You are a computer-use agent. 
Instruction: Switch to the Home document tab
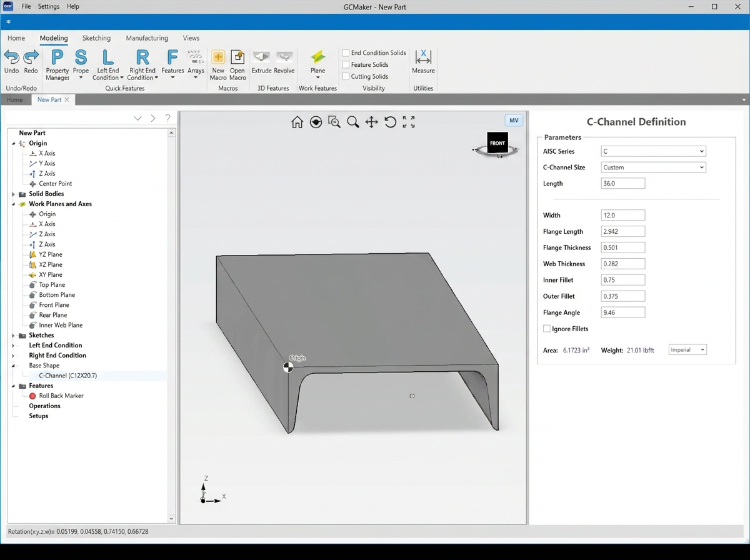coord(14,100)
